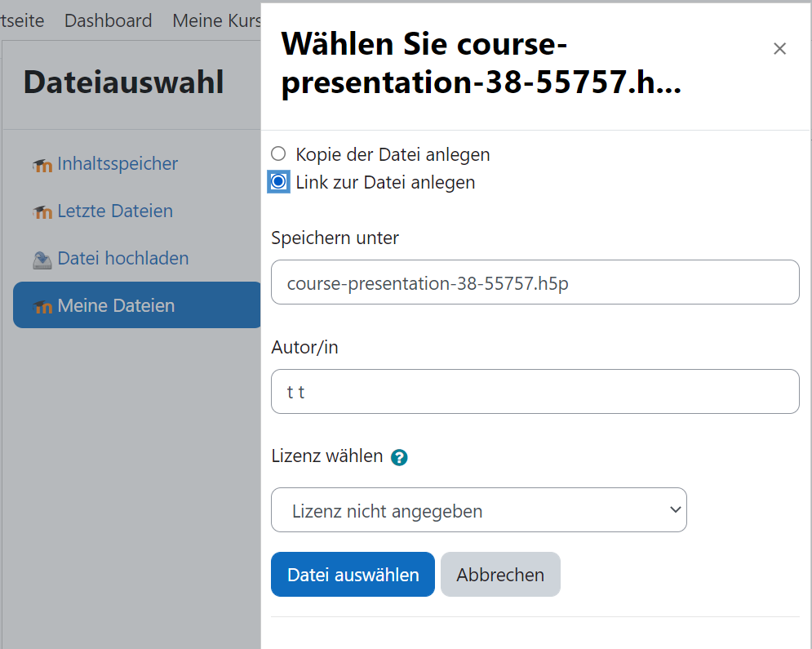Click the Inhaltsspeicher Moodle icon
Viewport: 812px width, 649px height.
click(x=42, y=165)
